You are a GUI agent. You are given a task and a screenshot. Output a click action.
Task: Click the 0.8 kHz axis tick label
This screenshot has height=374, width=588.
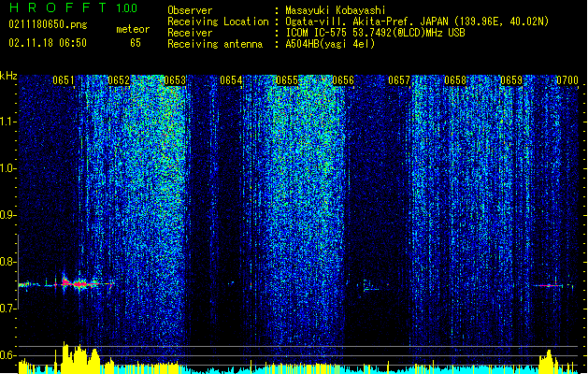(8, 262)
